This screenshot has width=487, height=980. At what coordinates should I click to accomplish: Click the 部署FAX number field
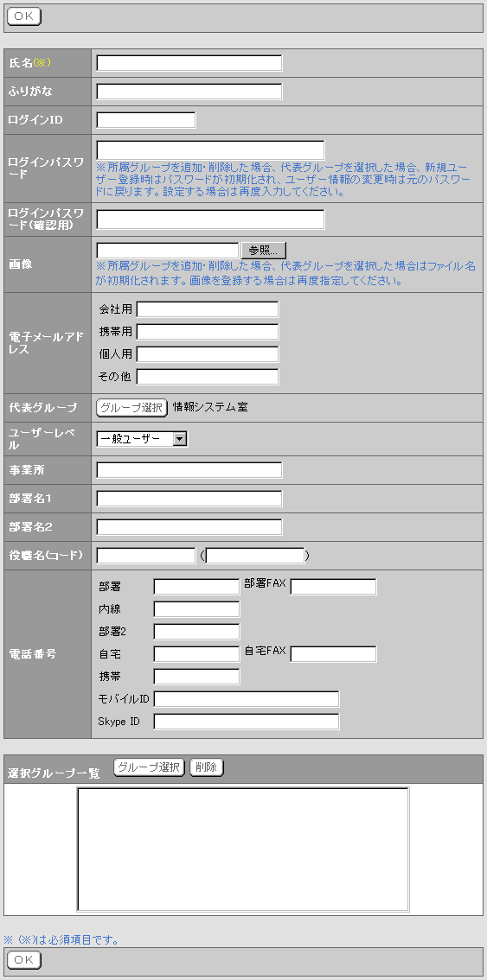click(333, 587)
